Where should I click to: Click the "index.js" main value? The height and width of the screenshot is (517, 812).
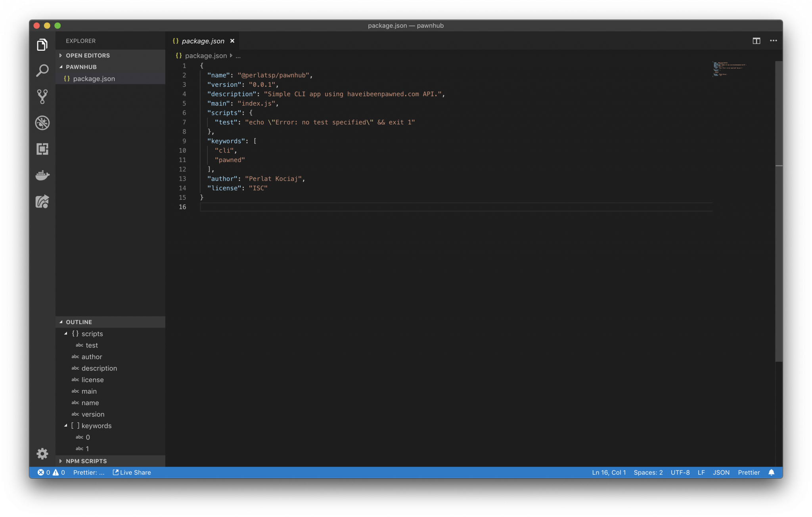256,103
